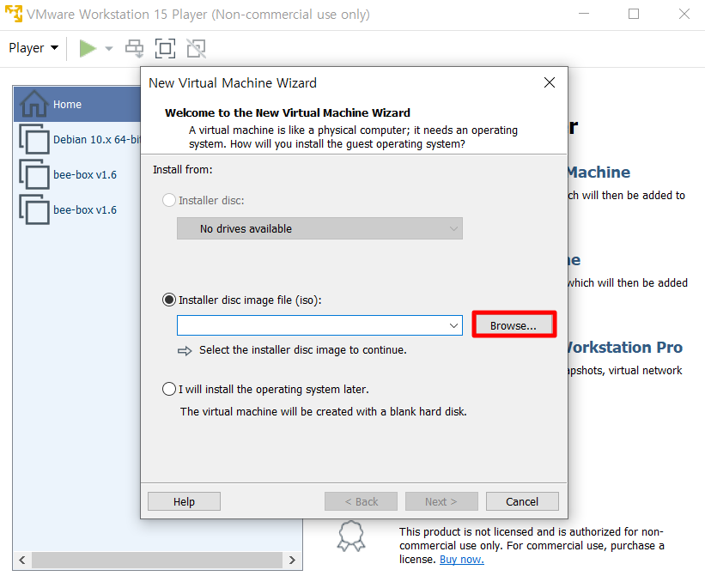705x588 pixels.
Task: Click the icon of second bee-box v1.6
Action: (34, 209)
